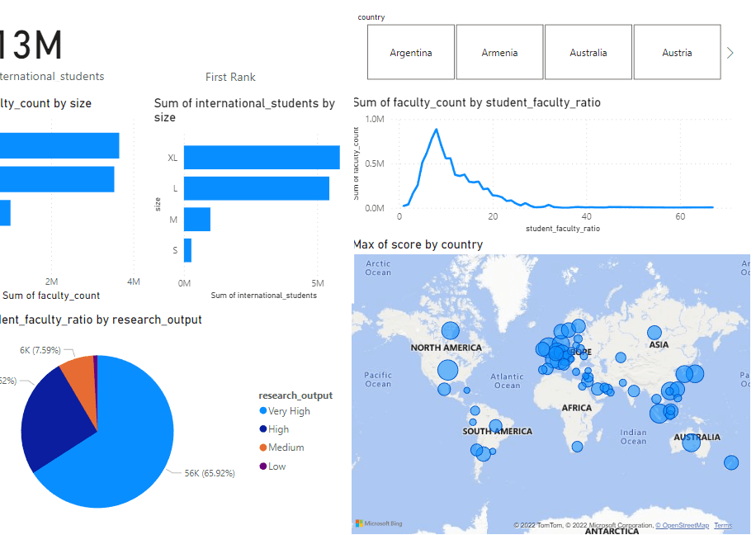This screenshot has width=756, height=535.
Task: Click the L bar in international students chart
Action: [x=257, y=188]
